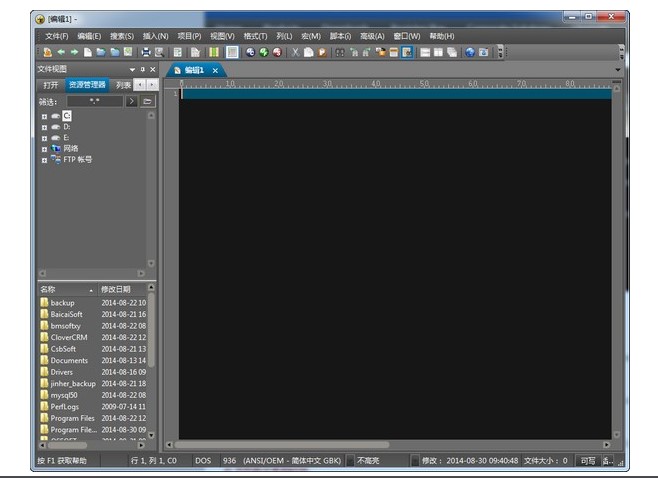
Task: Toggle the insert mode indicator in status bar
Action: pyautogui.click(x=608, y=461)
